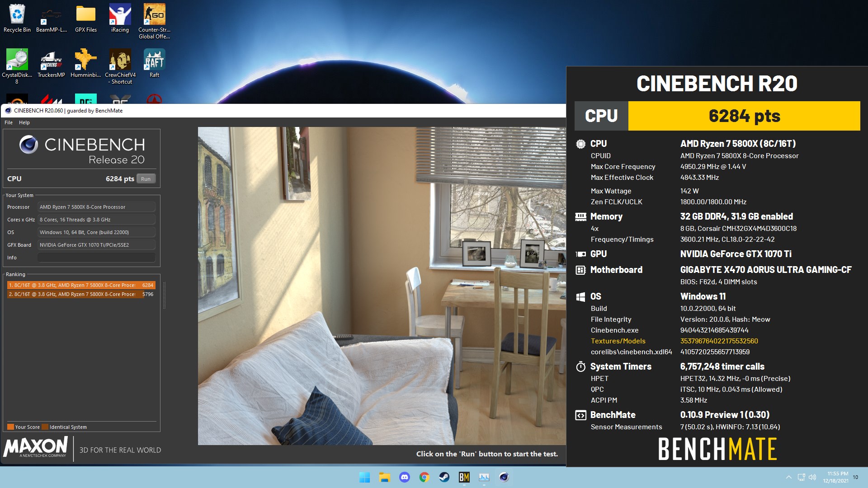Click the Run button for CPU test

146,179
